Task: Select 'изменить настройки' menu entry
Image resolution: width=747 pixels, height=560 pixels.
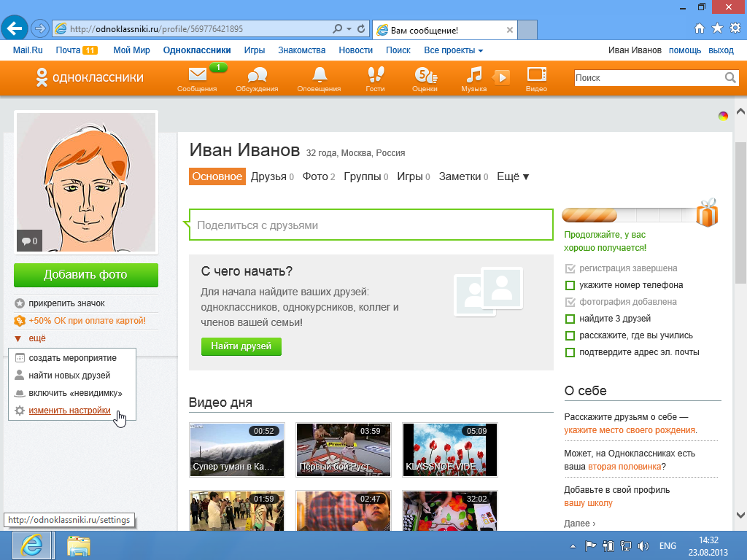Action: pyautogui.click(x=69, y=411)
